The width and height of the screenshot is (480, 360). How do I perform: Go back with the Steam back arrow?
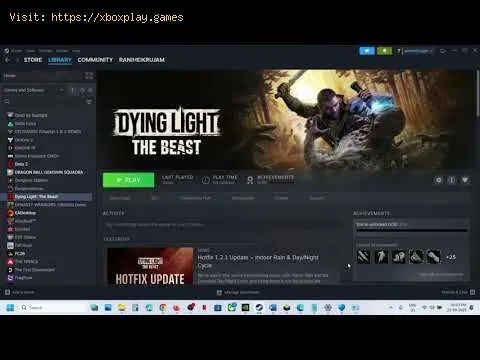(8, 60)
